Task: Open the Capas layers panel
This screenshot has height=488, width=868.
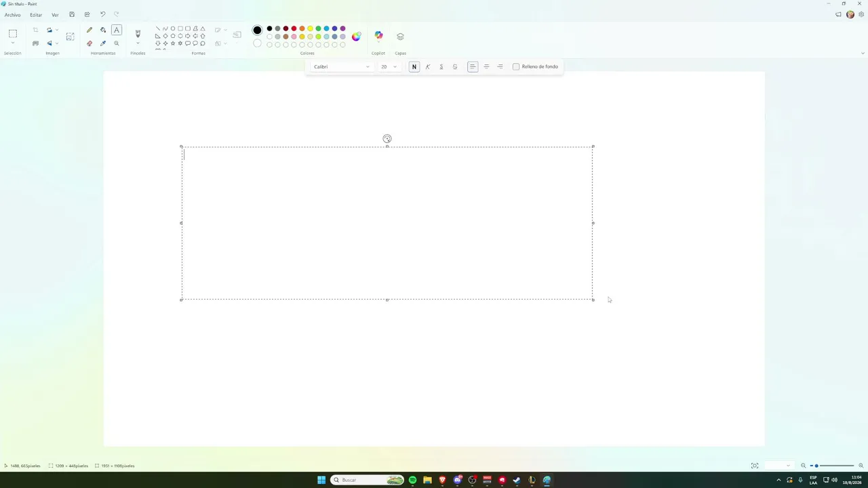Action: pyautogui.click(x=400, y=36)
